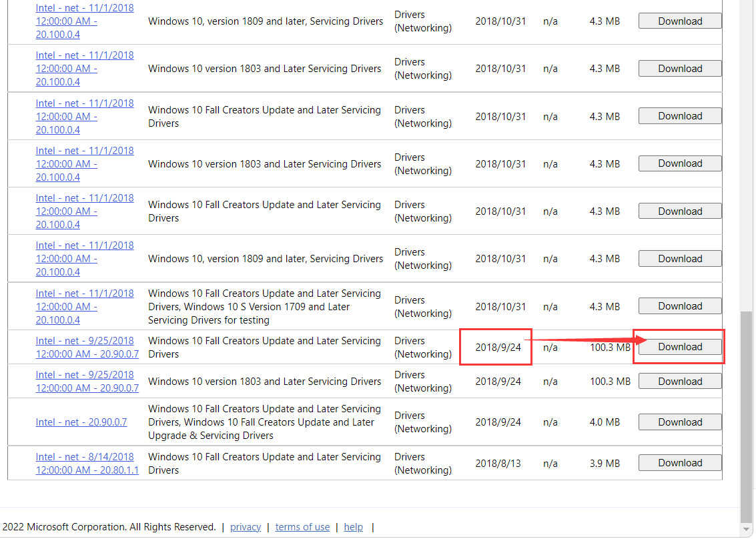
Task: Download the Windows 10 S Version 1709 driver
Action: pyautogui.click(x=680, y=306)
